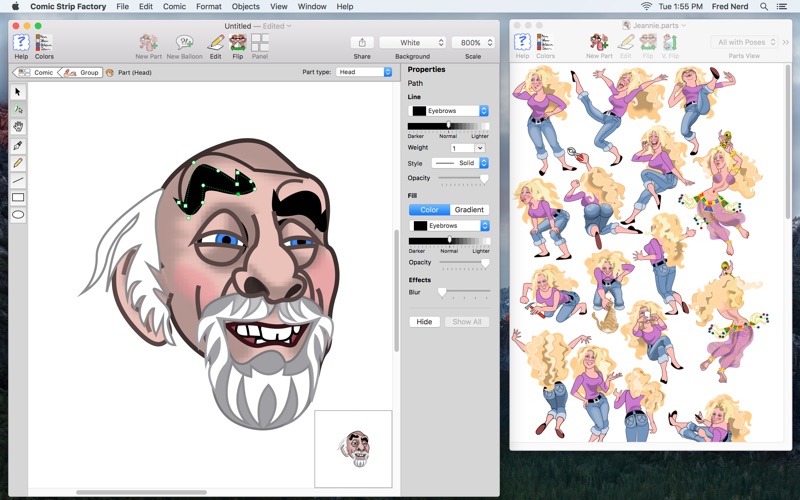Viewport: 800px width, 500px height.
Task: Open Spotlight search in menu bar
Action: tap(764, 7)
